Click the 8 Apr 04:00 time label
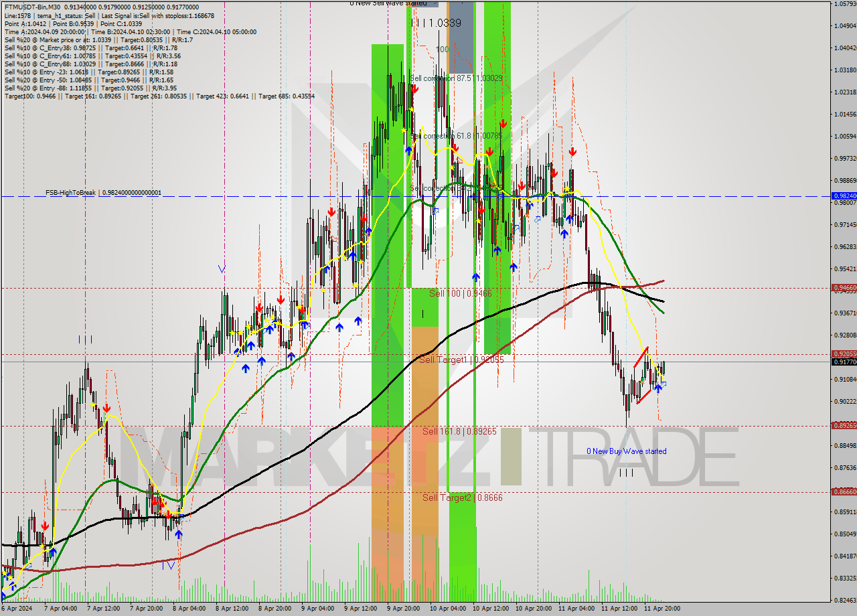This screenshot has width=857, height=616. click(x=189, y=609)
